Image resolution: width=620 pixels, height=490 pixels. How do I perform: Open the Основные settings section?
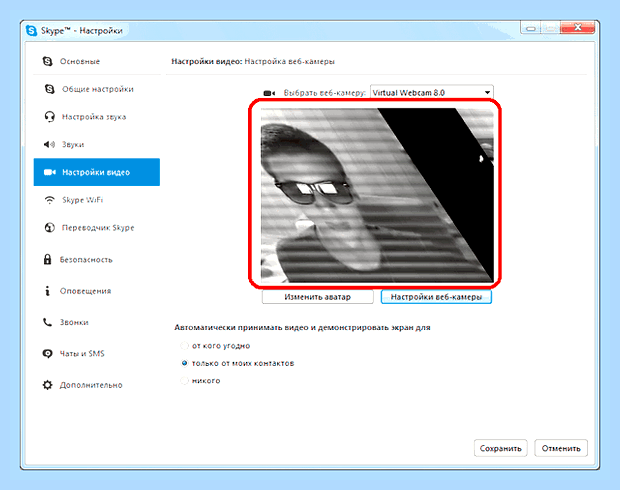pyautogui.click(x=97, y=61)
